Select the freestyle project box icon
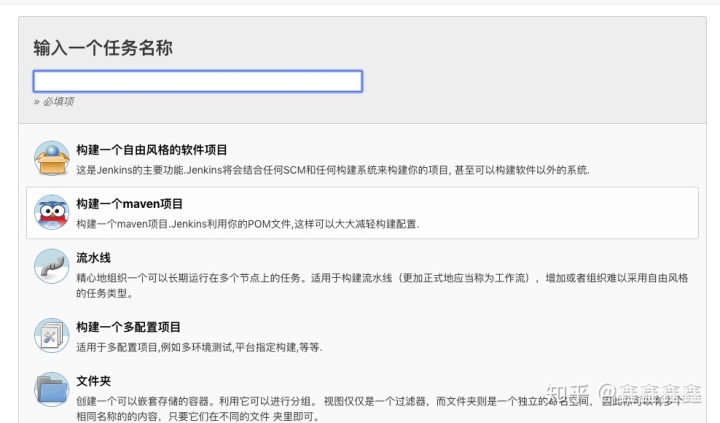Image resolution: width=720 pixels, height=423 pixels. 52,158
